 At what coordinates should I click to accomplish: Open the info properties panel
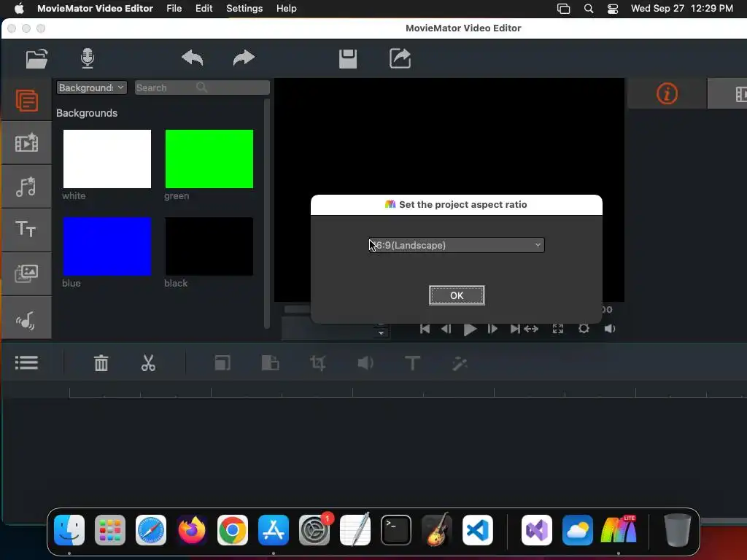[x=667, y=93]
